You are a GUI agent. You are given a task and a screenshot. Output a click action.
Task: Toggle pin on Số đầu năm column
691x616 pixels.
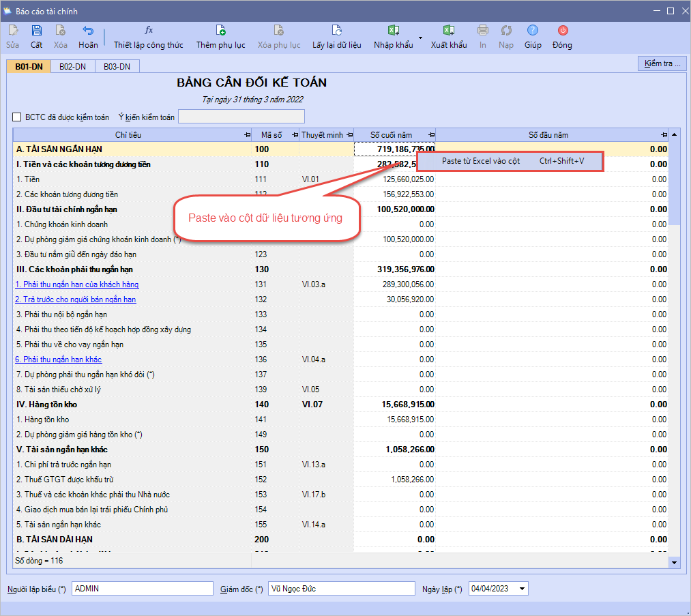pyautogui.click(x=664, y=135)
